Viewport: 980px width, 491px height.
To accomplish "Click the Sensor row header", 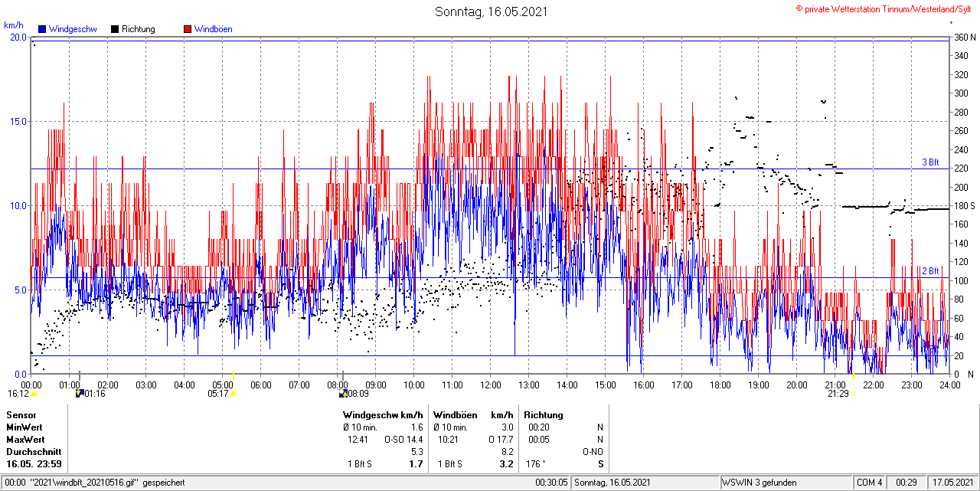I will [x=21, y=414].
